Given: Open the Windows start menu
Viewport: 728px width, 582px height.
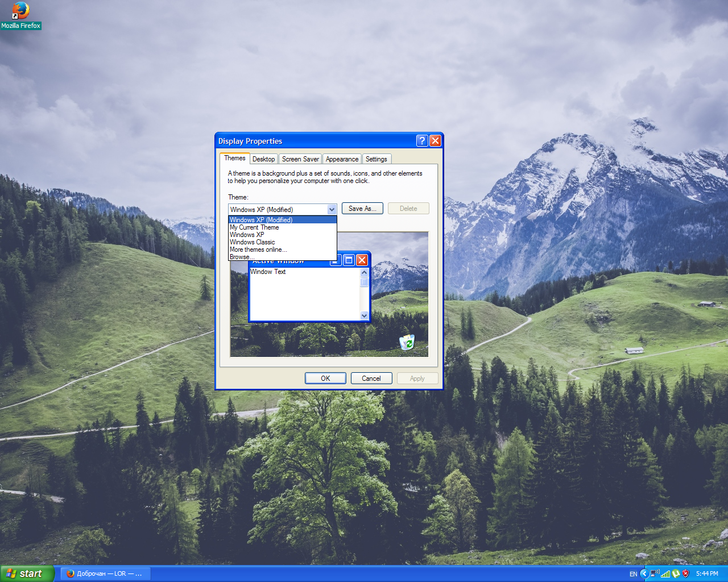Looking at the screenshot, I should click(x=27, y=573).
